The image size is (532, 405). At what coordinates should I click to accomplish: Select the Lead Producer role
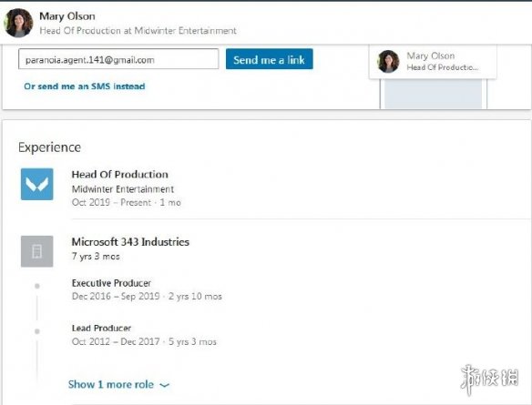[101, 328]
